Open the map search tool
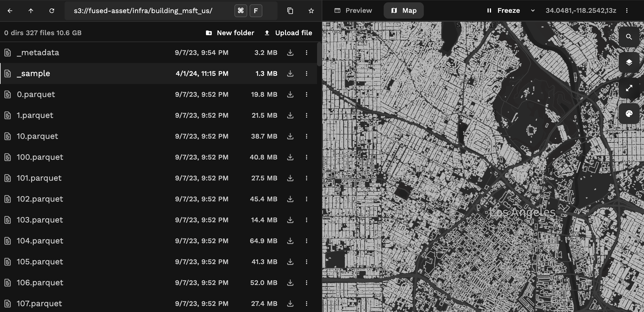Image resolution: width=644 pixels, height=312 pixels. [629, 37]
